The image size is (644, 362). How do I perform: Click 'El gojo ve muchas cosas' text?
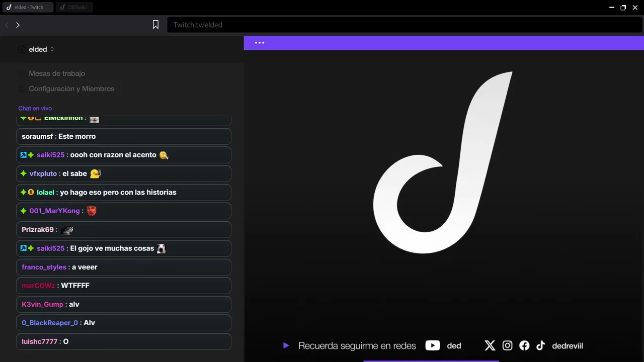[x=112, y=248]
